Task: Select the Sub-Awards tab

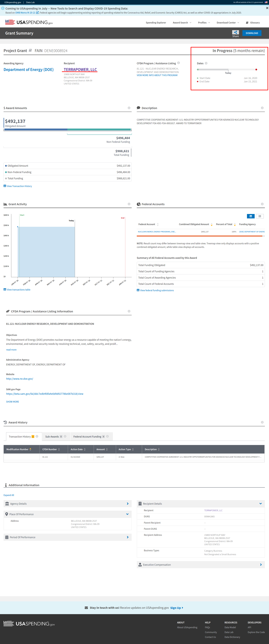Action: pyautogui.click(x=56, y=437)
